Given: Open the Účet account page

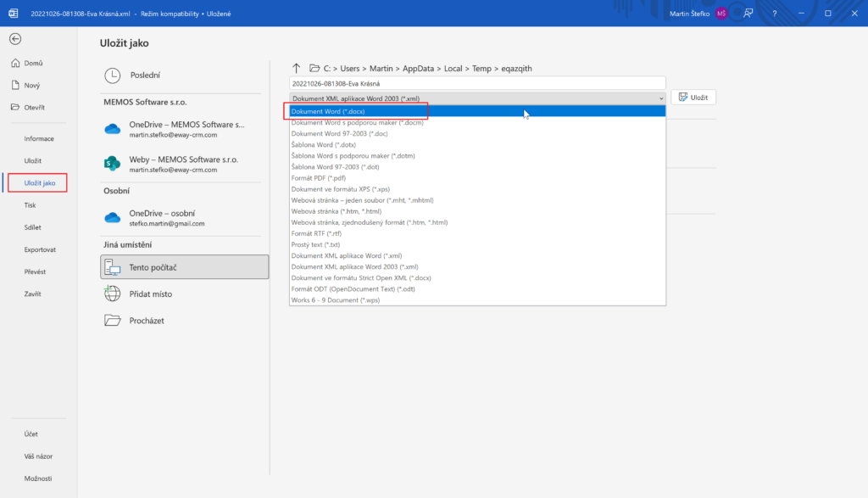Looking at the screenshot, I should pos(31,434).
